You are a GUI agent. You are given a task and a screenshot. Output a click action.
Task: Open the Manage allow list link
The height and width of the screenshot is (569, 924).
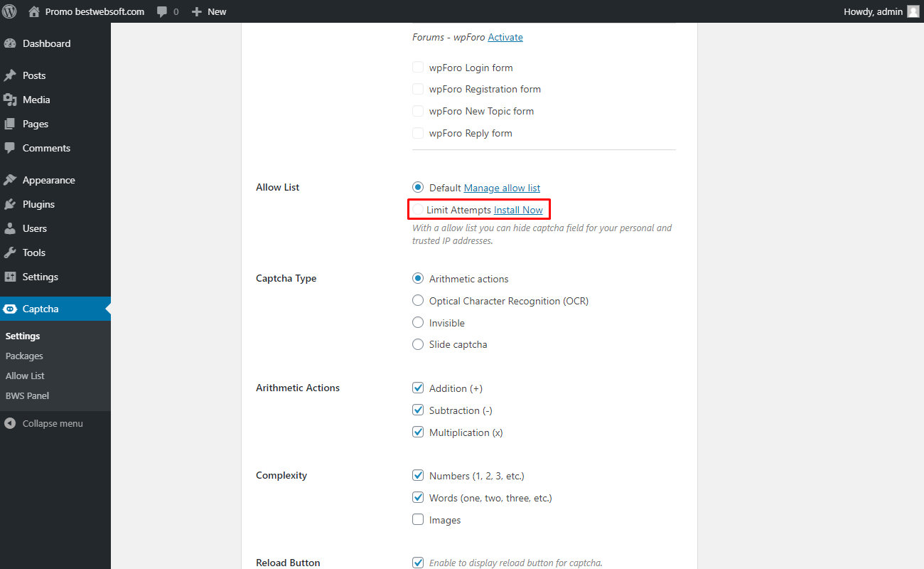502,188
